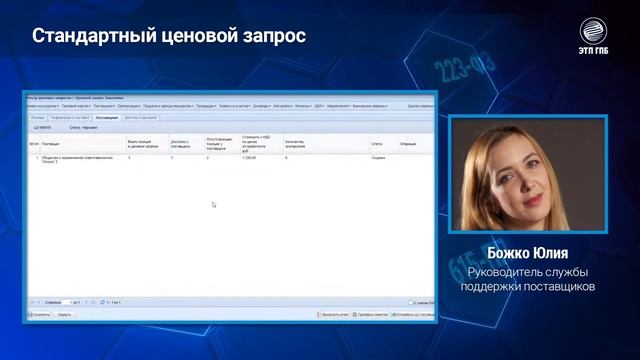The width and height of the screenshot is (640, 360).
Task: Tick the checkbox at the pager's right end
Action: pyautogui.click(x=411, y=303)
